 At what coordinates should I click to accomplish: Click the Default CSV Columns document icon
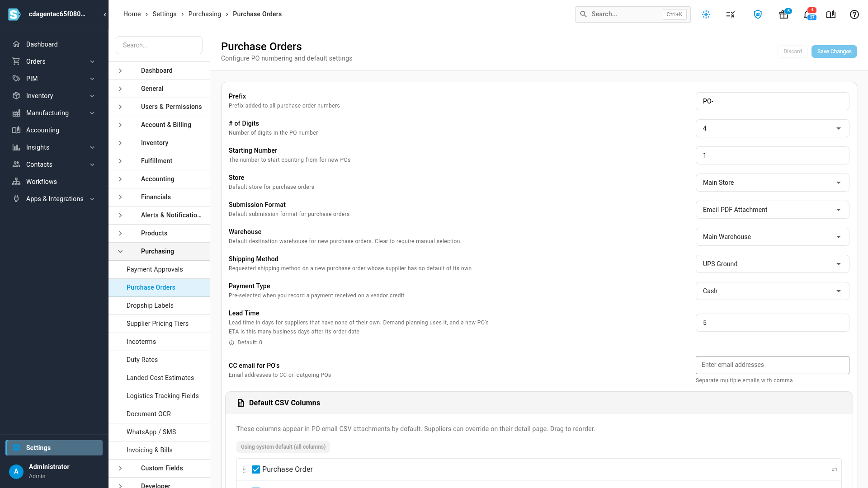241,403
